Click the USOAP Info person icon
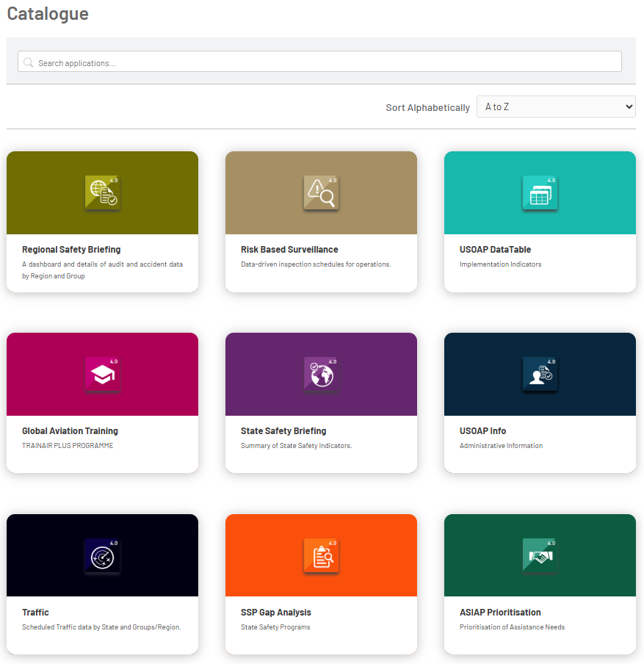644x664 pixels. tap(540, 375)
